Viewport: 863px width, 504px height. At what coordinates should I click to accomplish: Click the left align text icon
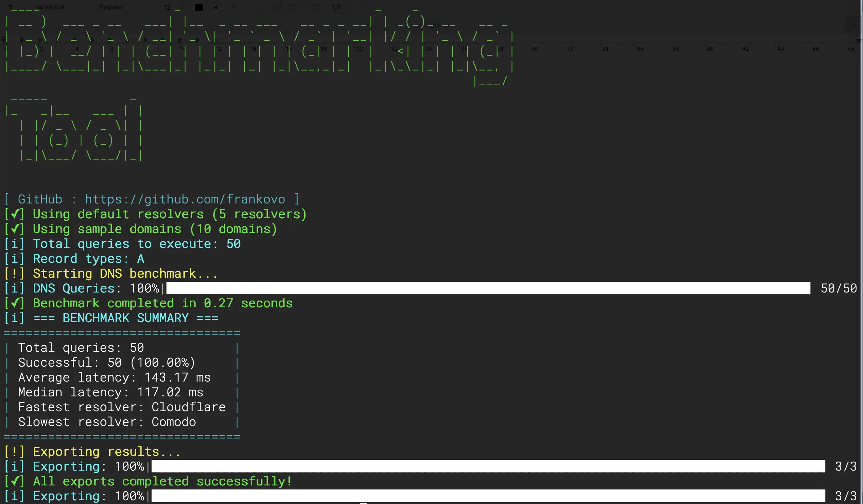278,7
